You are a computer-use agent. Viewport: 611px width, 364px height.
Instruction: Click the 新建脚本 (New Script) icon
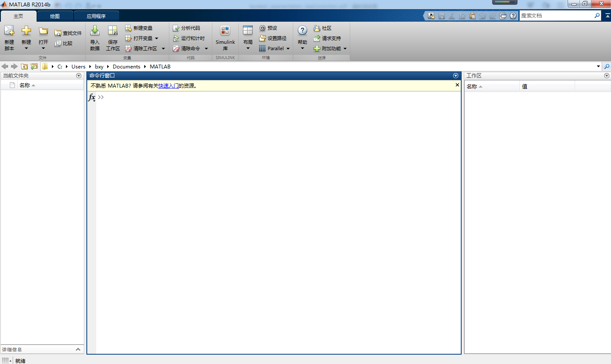point(9,31)
